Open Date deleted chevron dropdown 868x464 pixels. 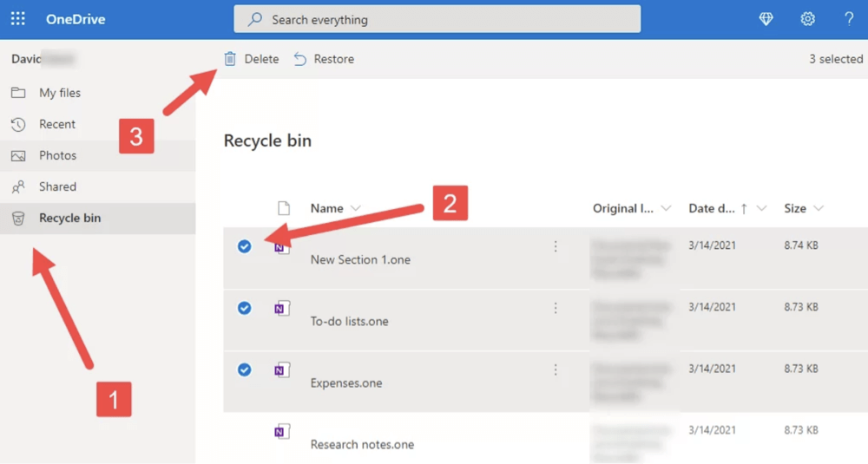click(762, 208)
